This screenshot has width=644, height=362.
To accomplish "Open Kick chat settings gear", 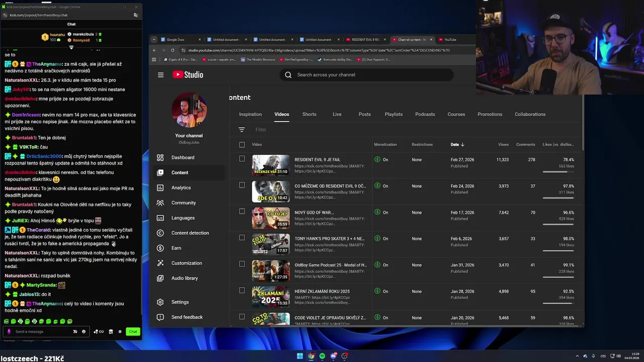I will point(120,332).
